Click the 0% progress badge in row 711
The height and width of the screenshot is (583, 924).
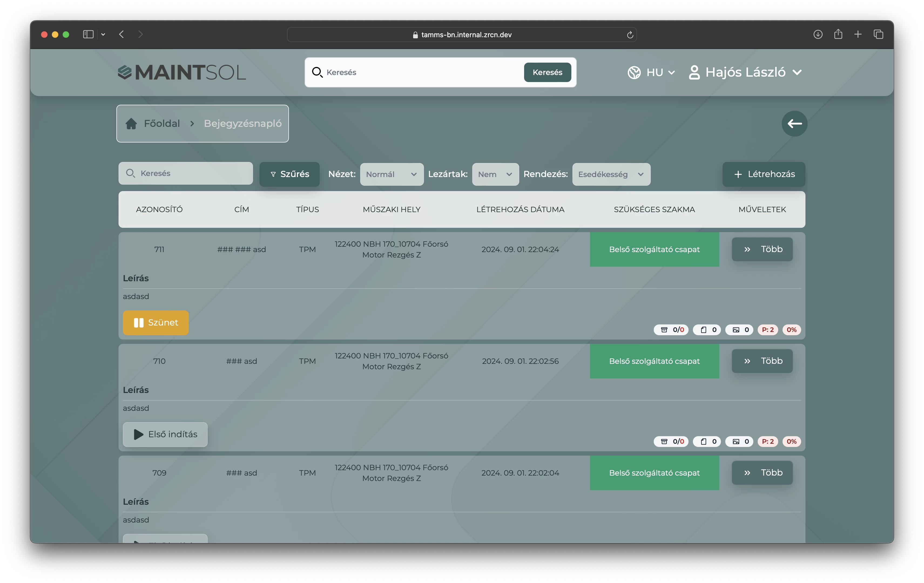[791, 330]
